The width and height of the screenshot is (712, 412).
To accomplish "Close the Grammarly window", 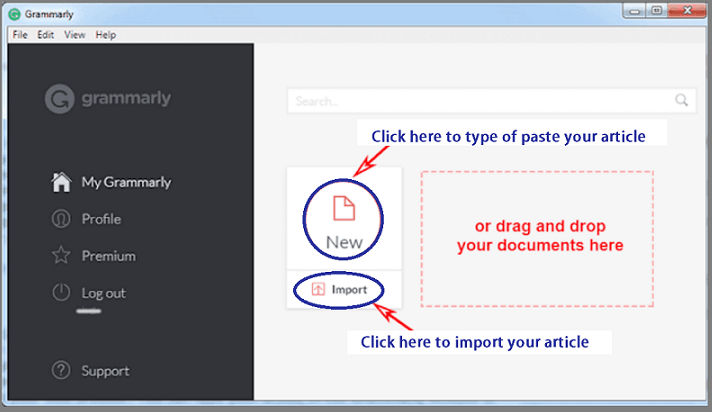I will 687,10.
